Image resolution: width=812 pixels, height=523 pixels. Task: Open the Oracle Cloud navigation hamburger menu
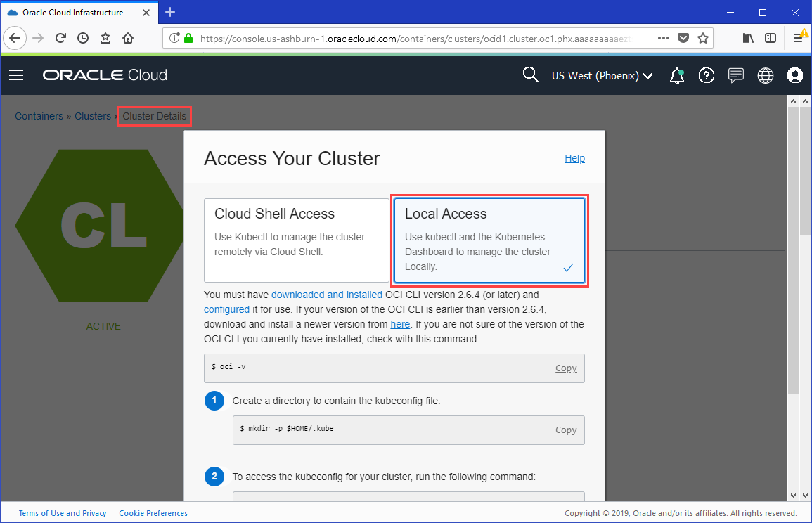coord(16,76)
